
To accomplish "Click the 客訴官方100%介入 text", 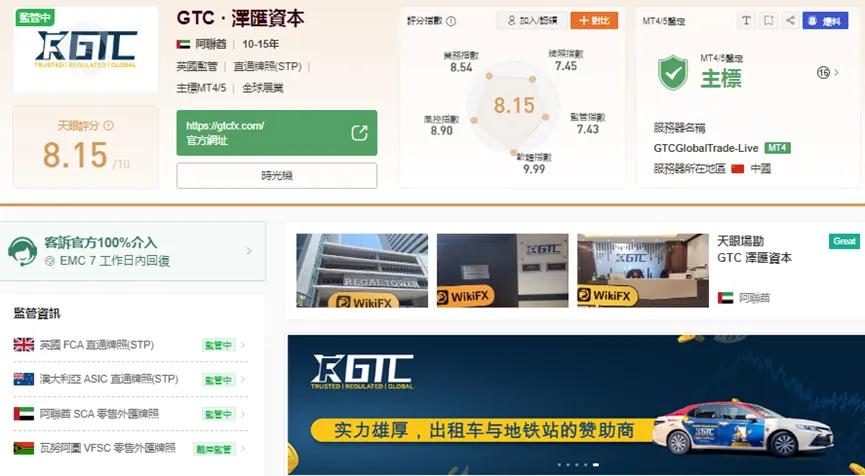I will click(100, 243).
